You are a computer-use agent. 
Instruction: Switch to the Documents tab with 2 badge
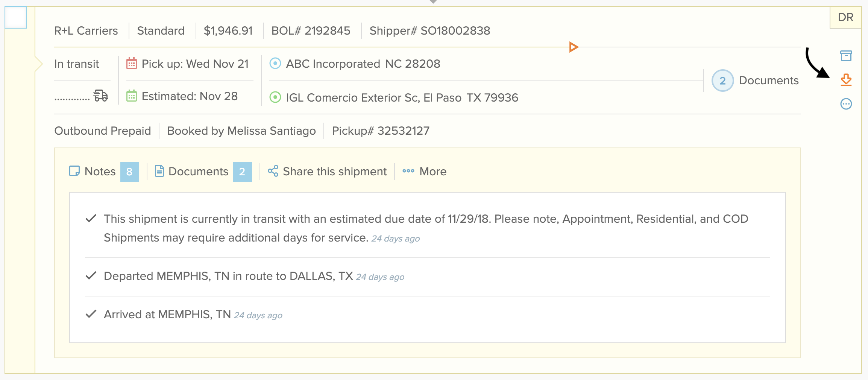pyautogui.click(x=203, y=172)
